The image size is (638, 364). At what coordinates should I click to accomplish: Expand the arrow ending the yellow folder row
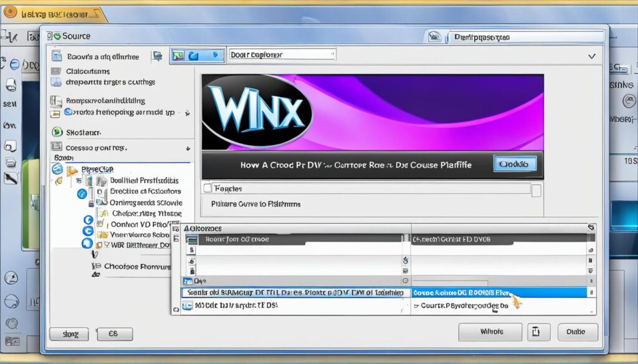[187, 113]
